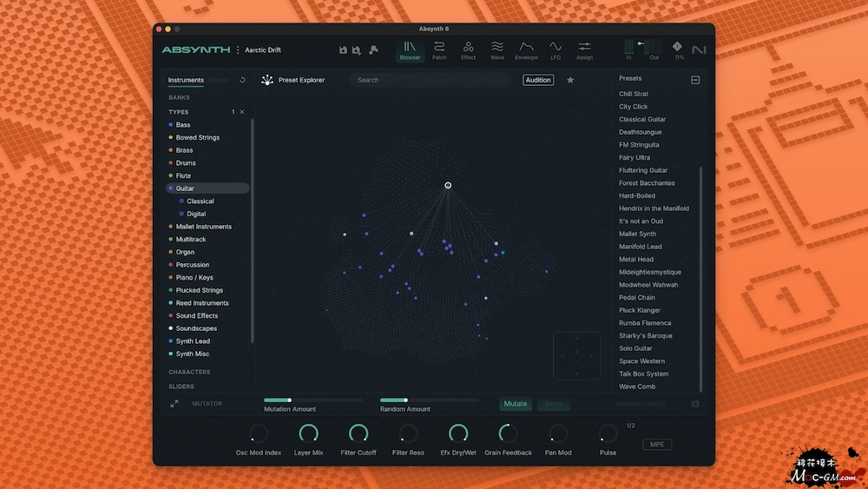Open the Wave editor page
This screenshot has height=489, width=868.
coord(497,50)
